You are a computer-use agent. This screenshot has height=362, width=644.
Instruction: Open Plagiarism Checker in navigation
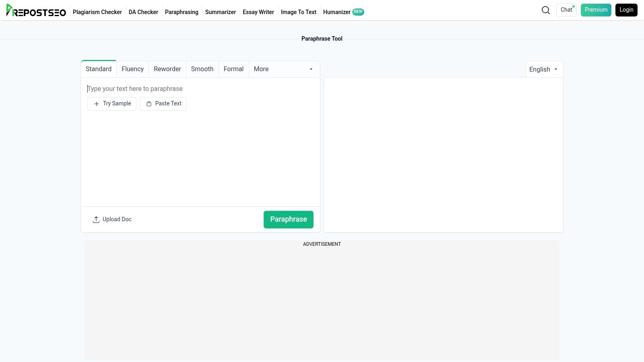point(97,12)
